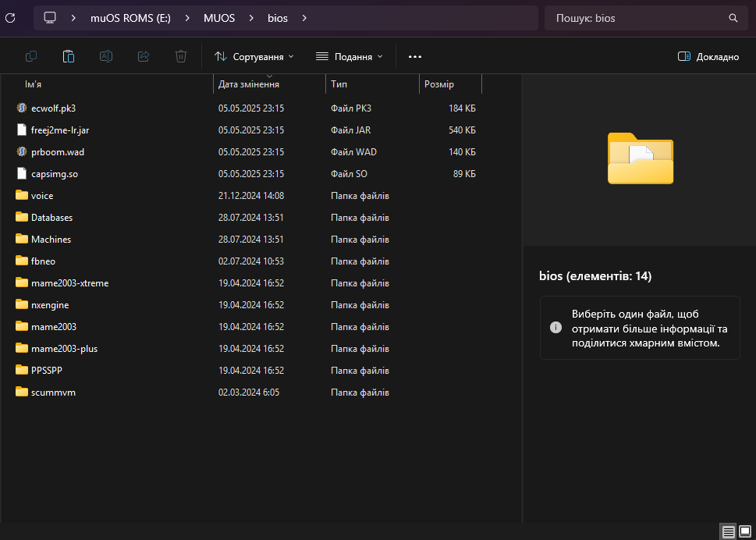Expand the chevron after bios in breadcrumb
The height and width of the screenshot is (540, 756).
(303, 18)
